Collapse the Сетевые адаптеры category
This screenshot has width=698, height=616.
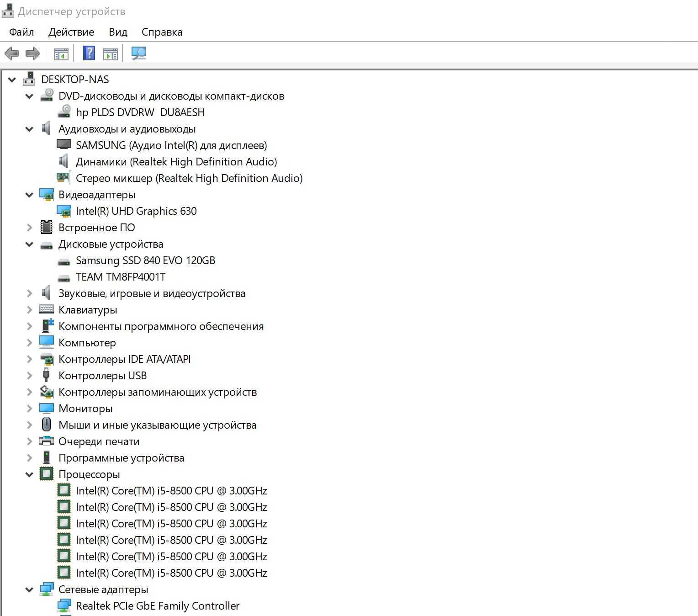pos(29,589)
